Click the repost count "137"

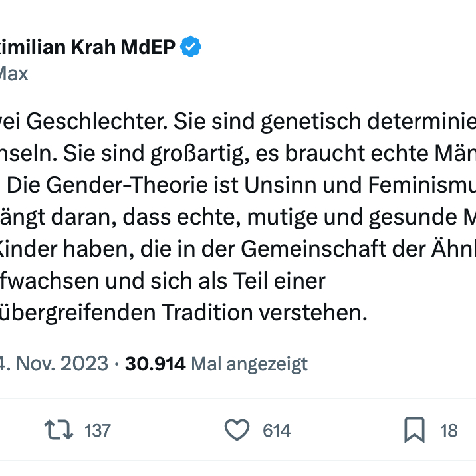click(x=97, y=431)
